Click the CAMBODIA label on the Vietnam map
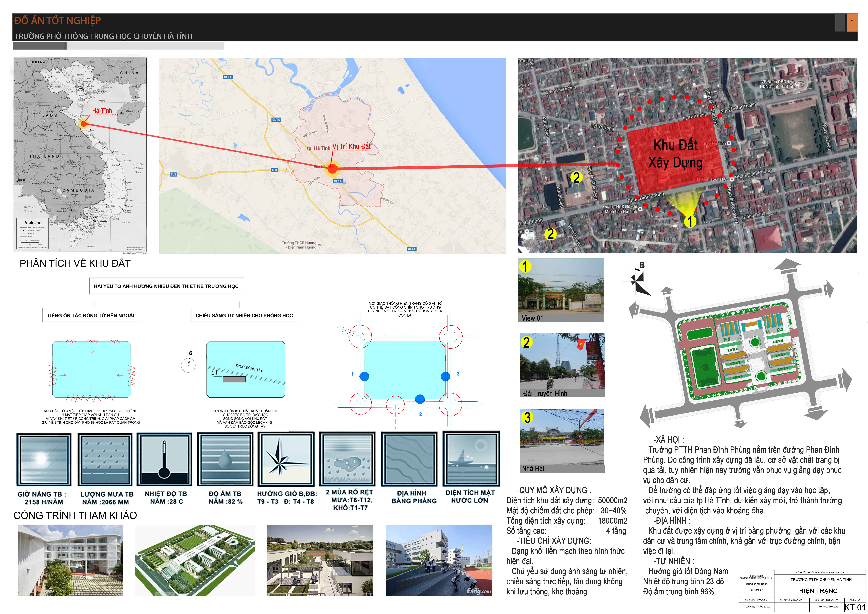The height and width of the screenshot is (614, 868). (78, 190)
